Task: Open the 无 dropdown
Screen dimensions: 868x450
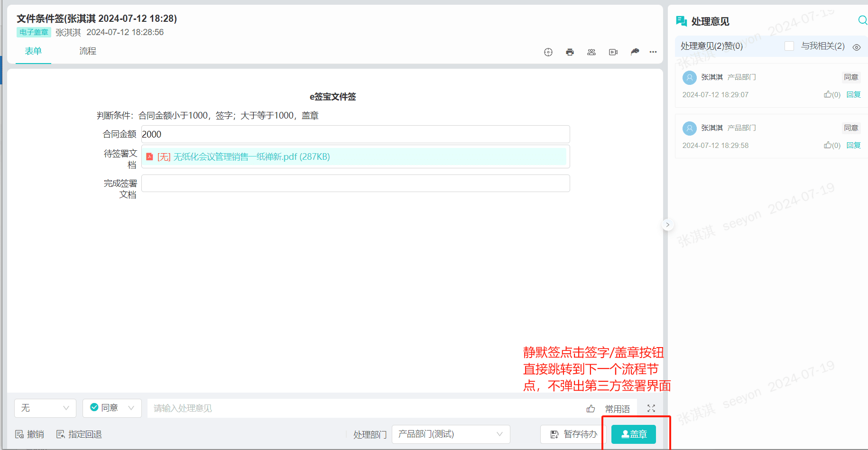Action: [x=45, y=408]
